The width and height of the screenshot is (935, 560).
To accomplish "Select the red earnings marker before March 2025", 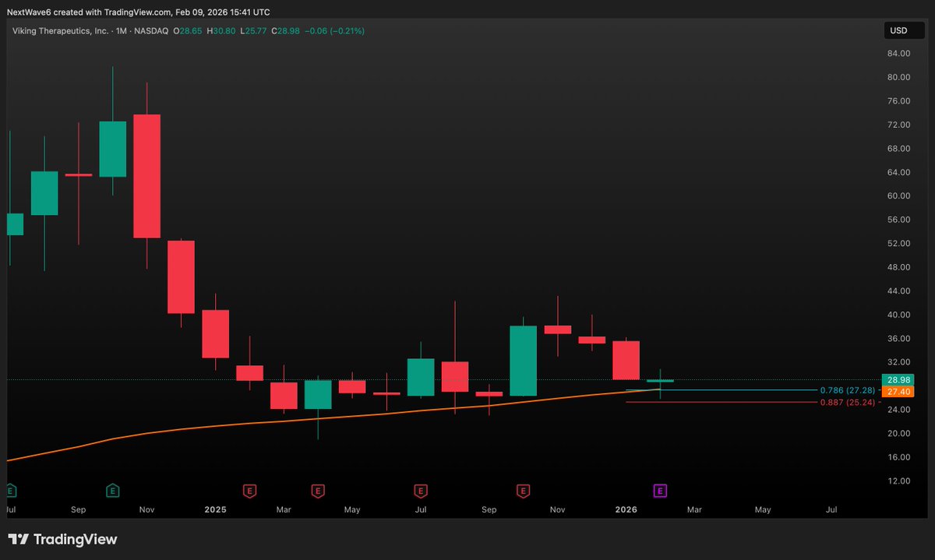I will [x=249, y=491].
